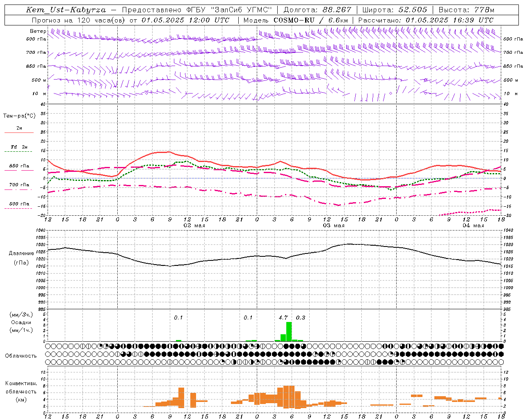525x420 pixels.
Task: Click the Тем-ра(°C) panel label
Action: (19, 116)
